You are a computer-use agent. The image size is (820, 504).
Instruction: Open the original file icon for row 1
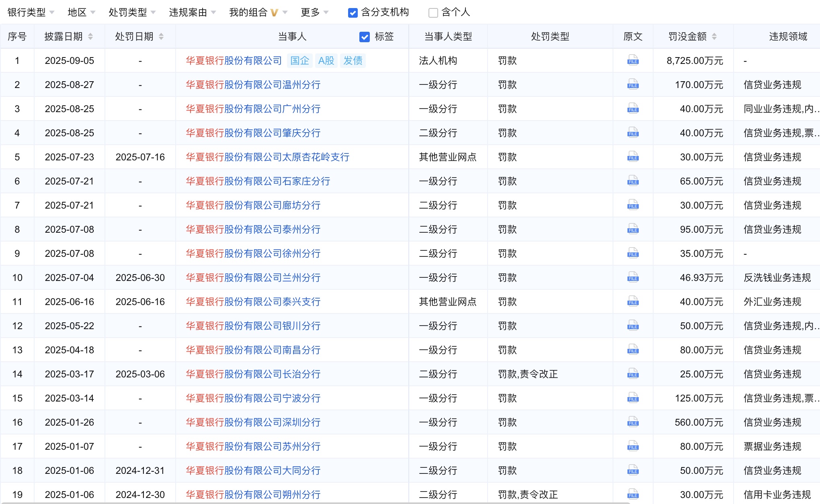coord(633,60)
